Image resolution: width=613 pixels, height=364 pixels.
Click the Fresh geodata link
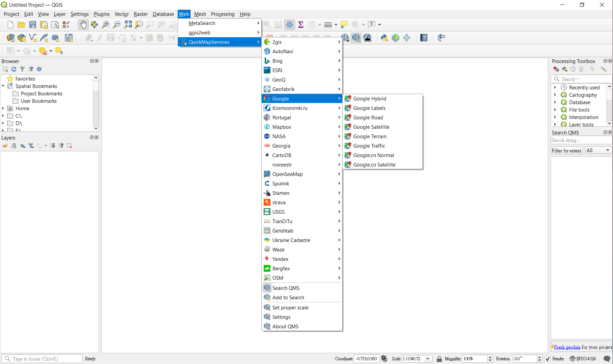point(567,347)
